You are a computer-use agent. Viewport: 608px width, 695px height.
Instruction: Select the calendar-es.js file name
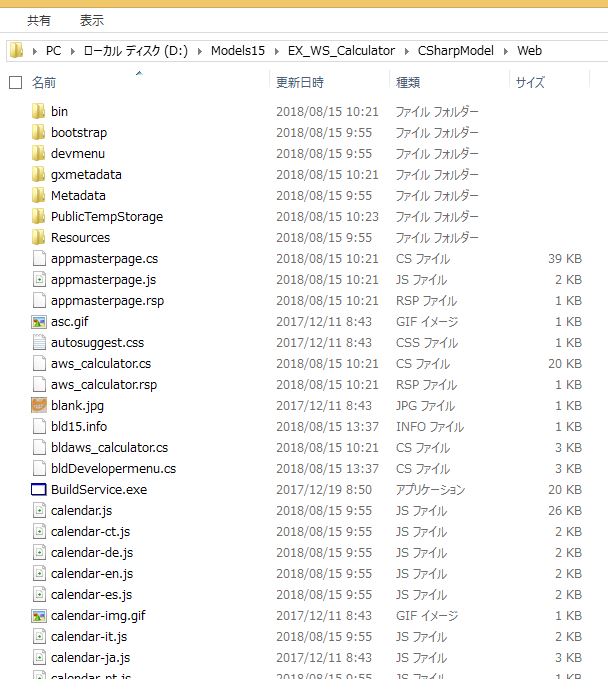click(x=92, y=594)
